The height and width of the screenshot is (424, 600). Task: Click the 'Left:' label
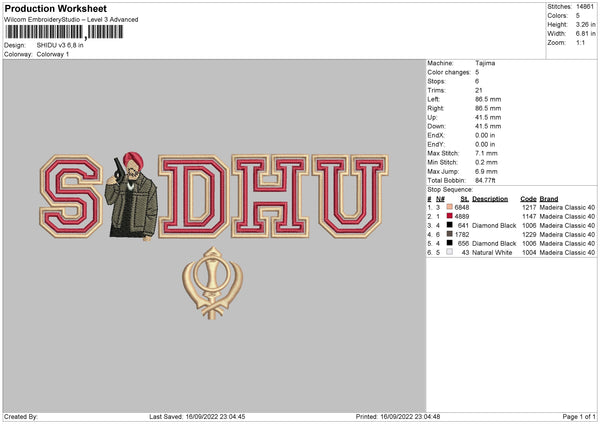pyautogui.click(x=434, y=99)
